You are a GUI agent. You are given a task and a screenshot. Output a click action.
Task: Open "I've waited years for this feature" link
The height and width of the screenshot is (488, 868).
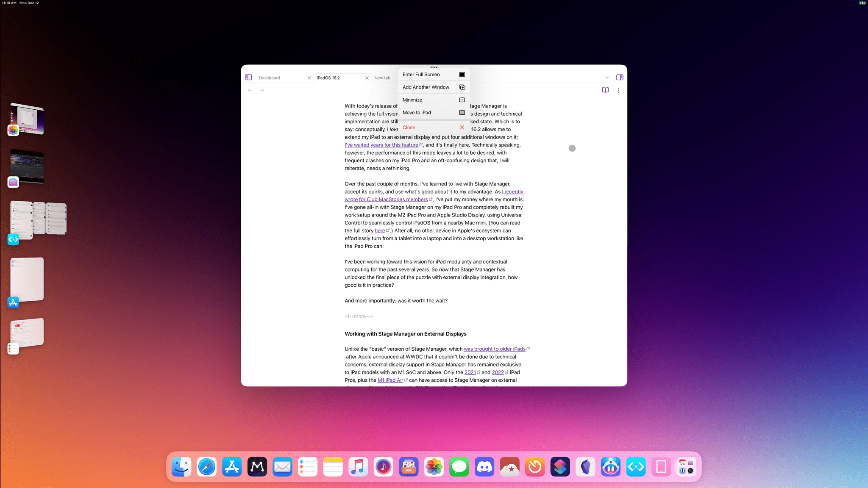click(x=381, y=145)
